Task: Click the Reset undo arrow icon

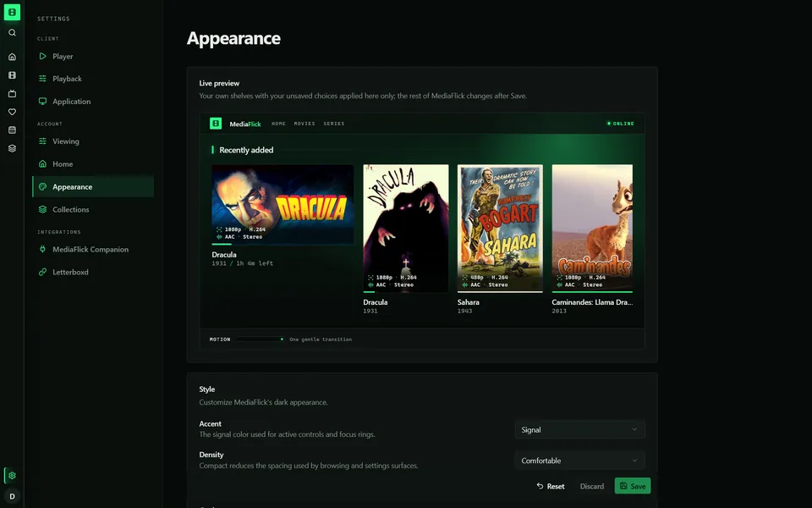Action: tap(540, 486)
